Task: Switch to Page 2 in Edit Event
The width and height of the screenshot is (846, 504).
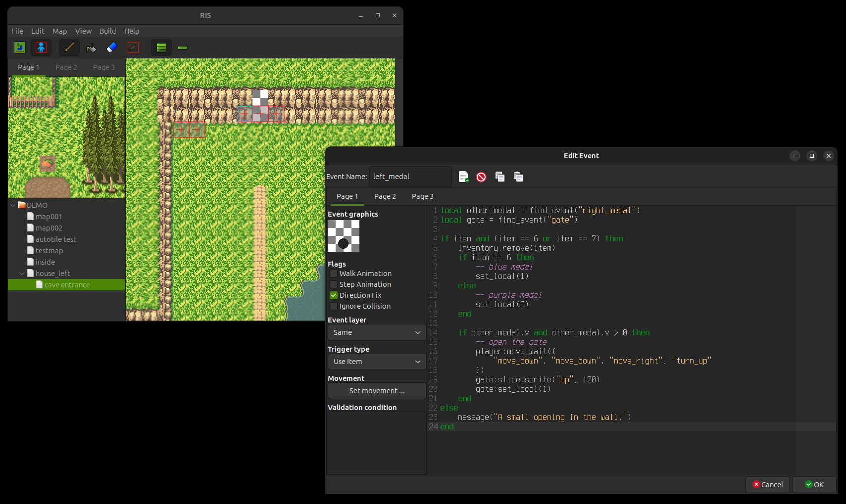Action: 385,196
